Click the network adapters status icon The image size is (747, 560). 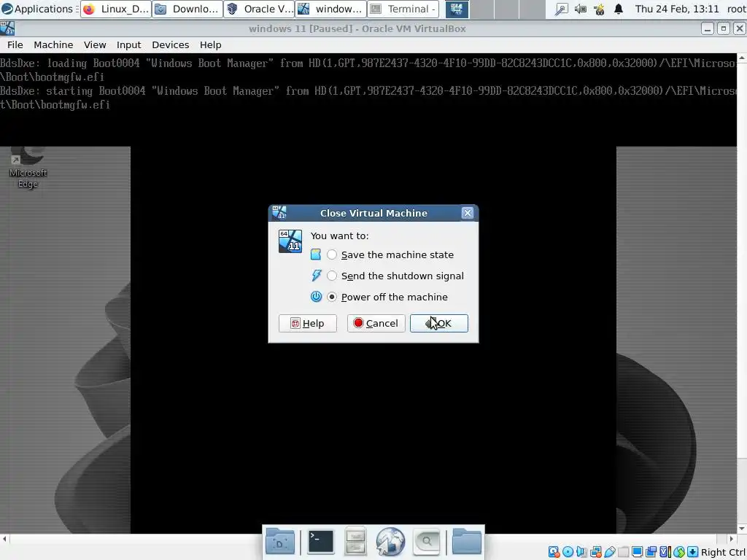click(595, 552)
